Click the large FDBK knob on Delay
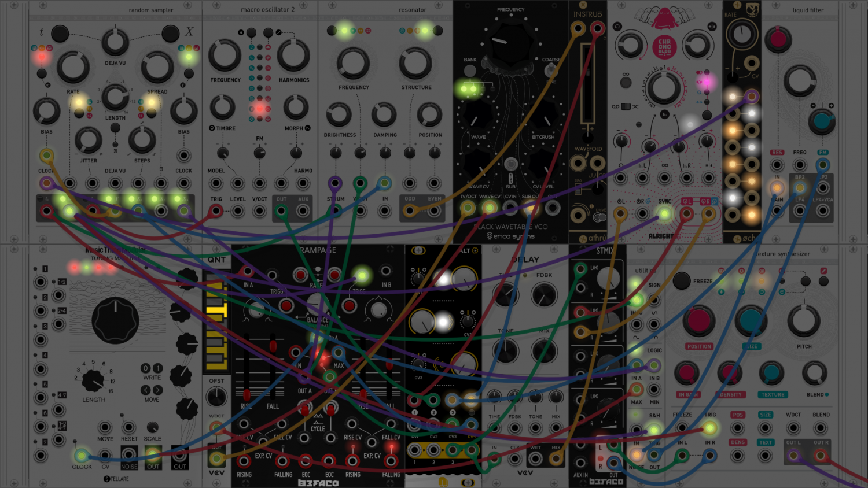Screen dimensions: 868x488 543,295
